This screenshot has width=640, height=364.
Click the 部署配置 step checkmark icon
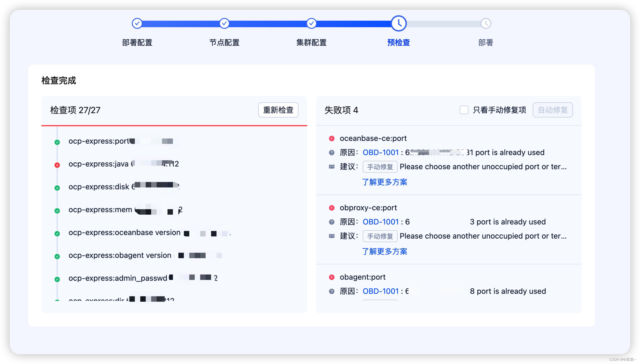137,23
